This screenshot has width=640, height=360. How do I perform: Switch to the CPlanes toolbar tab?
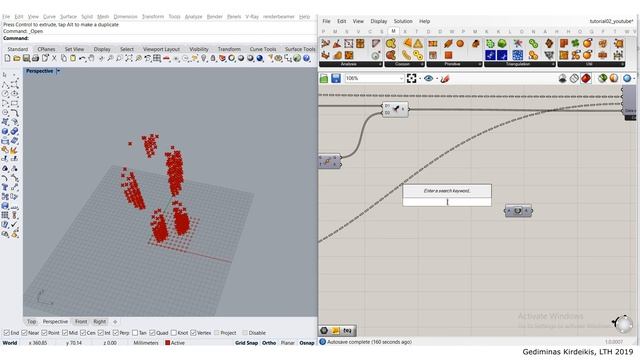point(46,49)
